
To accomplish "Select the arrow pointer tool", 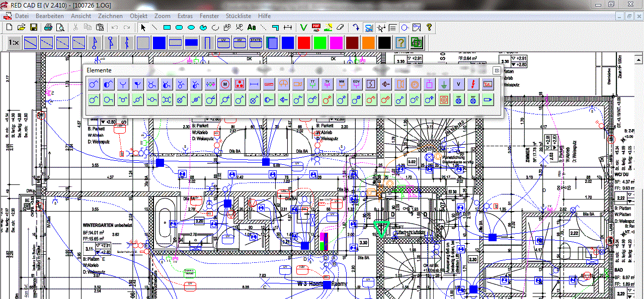I will (x=143, y=27).
